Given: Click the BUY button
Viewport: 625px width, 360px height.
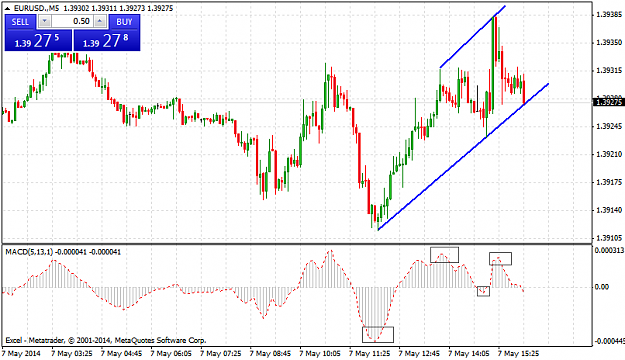Looking at the screenshot, I should pos(124,22).
